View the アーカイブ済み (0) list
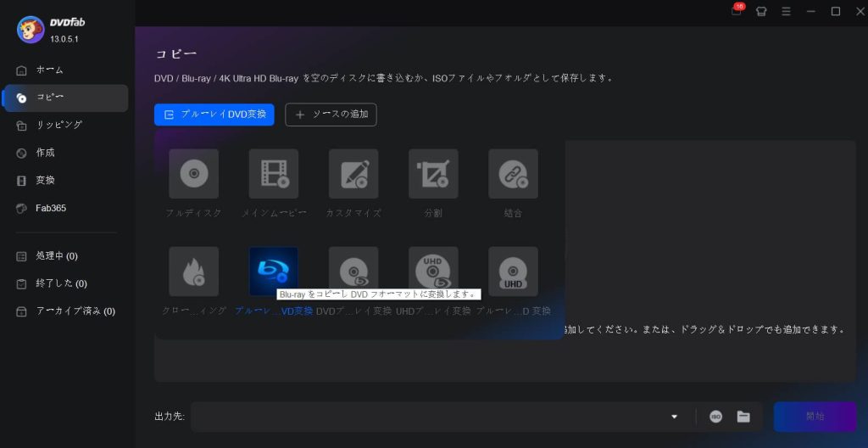868x448 pixels. point(65,311)
